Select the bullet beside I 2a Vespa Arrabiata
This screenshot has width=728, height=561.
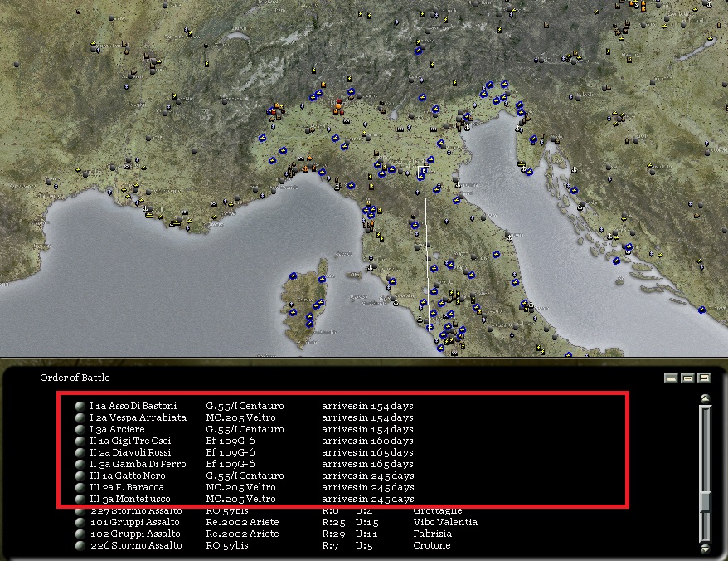pyautogui.click(x=80, y=417)
